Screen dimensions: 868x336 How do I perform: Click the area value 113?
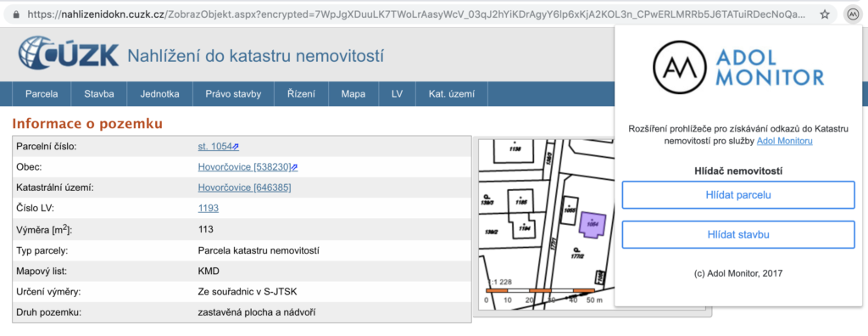coord(205,229)
